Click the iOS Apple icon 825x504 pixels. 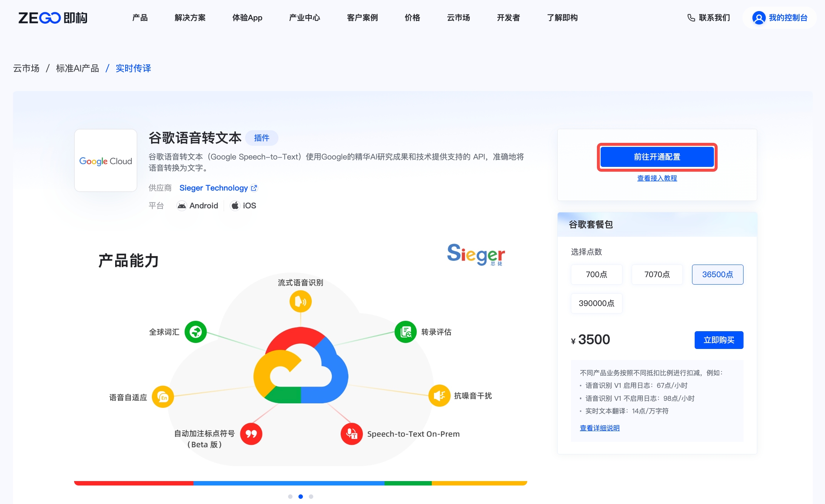click(x=235, y=206)
